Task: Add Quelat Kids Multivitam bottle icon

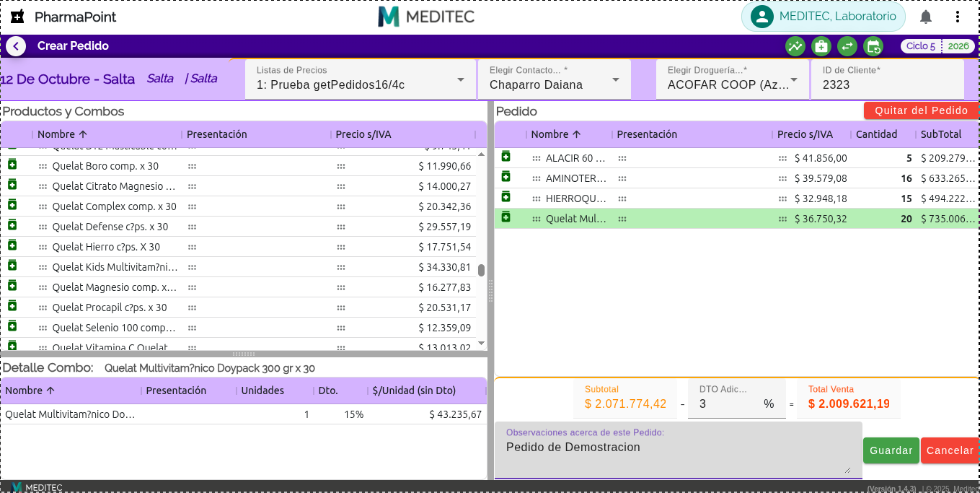Action: point(12,266)
